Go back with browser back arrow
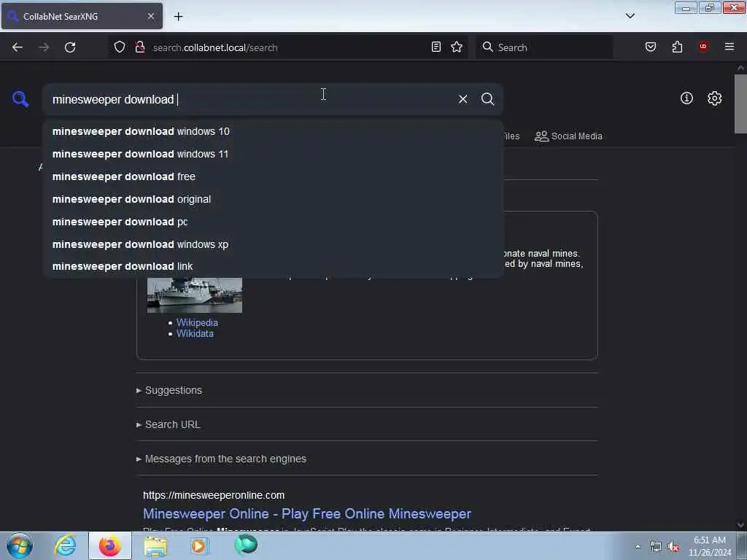Viewport: 747px width, 560px height. click(x=18, y=47)
